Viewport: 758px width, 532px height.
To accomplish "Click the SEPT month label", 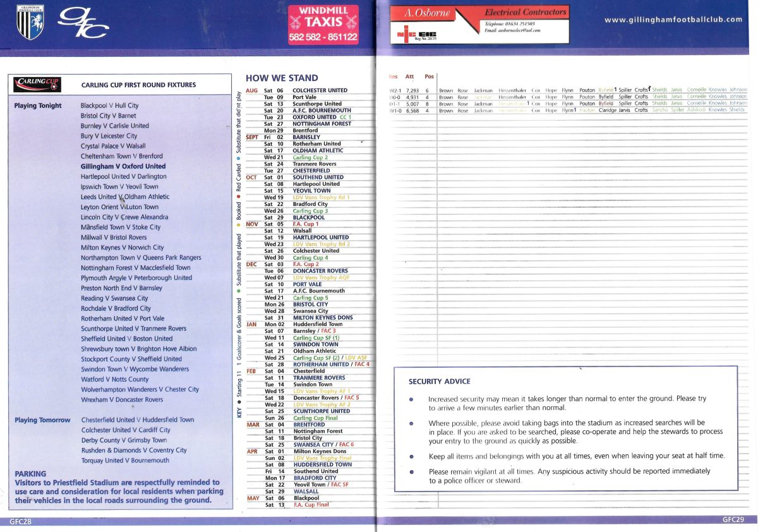I will tap(253, 137).
